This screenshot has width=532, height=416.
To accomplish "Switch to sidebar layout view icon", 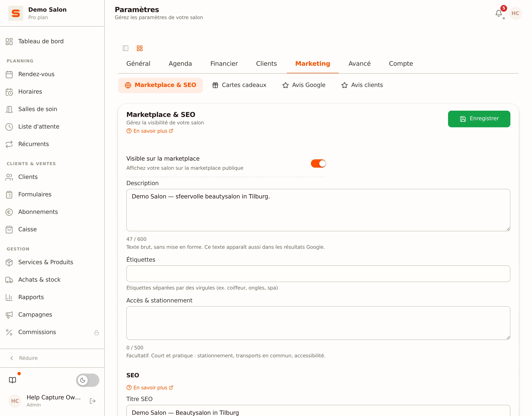I will tap(126, 48).
